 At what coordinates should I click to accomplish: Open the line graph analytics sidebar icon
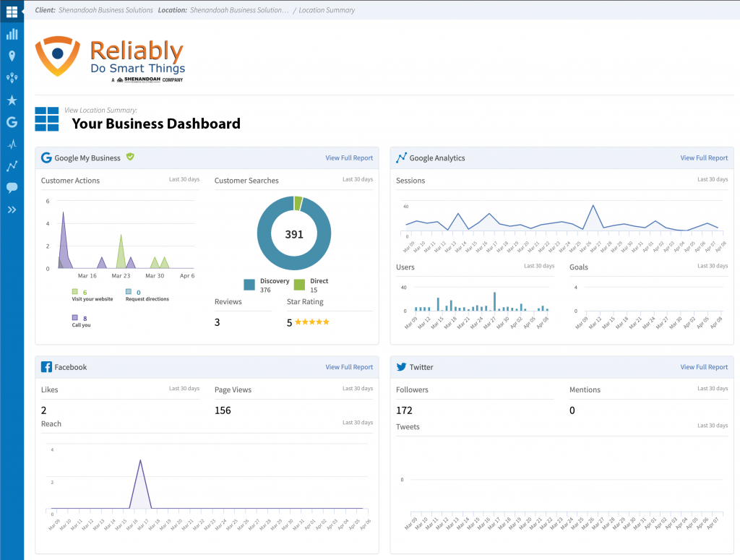pos(12,165)
